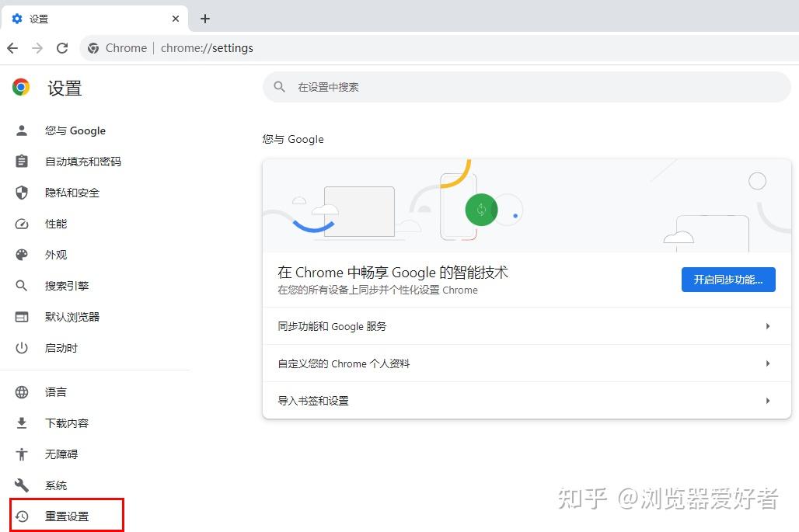The width and height of the screenshot is (799, 532).
Task: Open 默认浏览器 settings
Action: pos(72,317)
